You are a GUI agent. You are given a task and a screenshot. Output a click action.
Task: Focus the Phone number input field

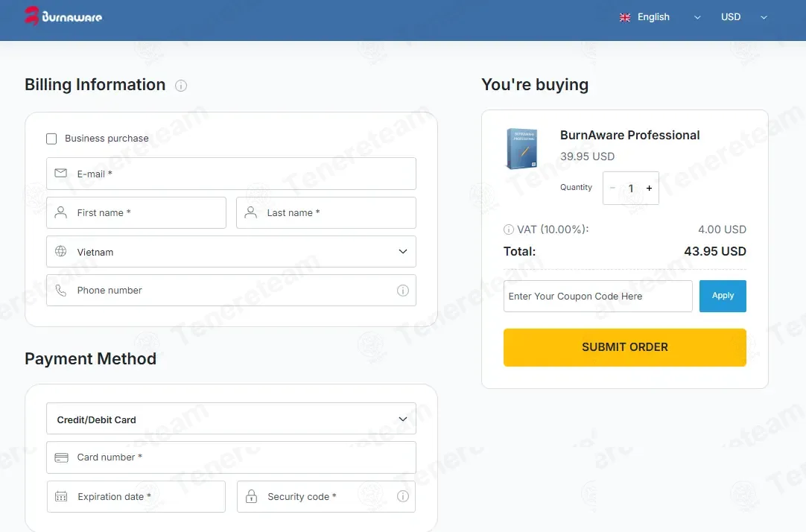click(232, 291)
